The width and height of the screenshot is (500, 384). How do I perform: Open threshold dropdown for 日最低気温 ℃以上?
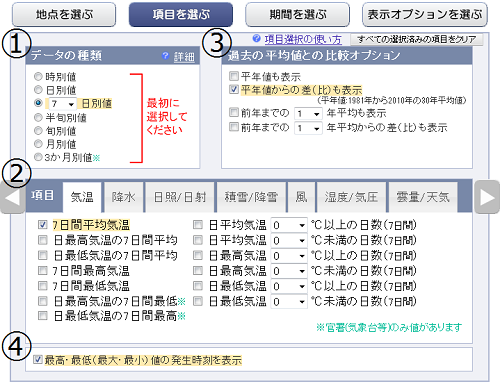[x=289, y=286]
